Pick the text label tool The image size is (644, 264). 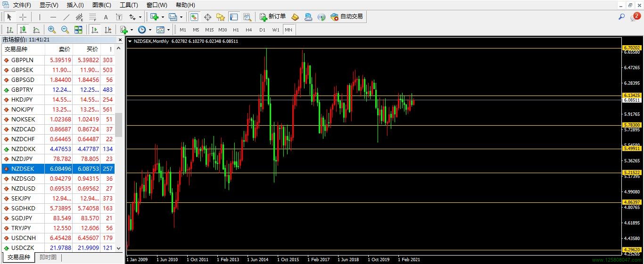click(x=119, y=17)
